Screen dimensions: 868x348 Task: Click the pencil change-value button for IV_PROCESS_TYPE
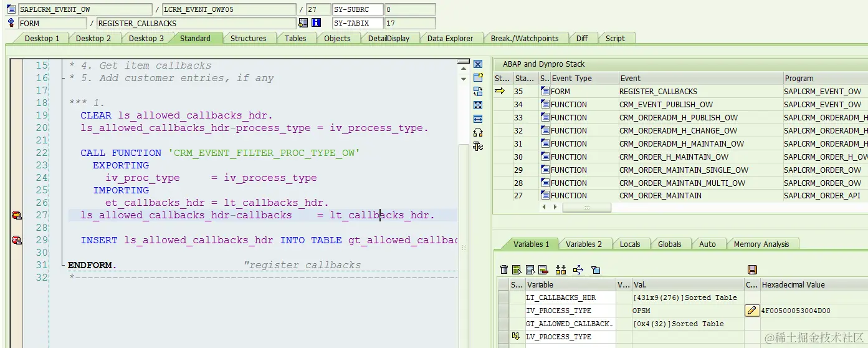click(752, 311)
